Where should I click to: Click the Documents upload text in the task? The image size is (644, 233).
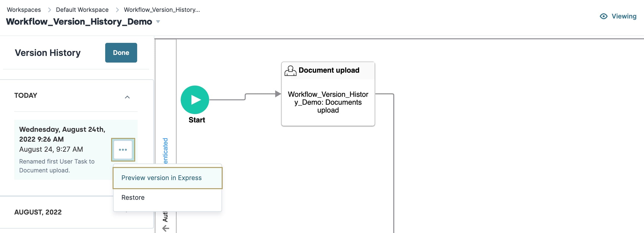point(328,102)
